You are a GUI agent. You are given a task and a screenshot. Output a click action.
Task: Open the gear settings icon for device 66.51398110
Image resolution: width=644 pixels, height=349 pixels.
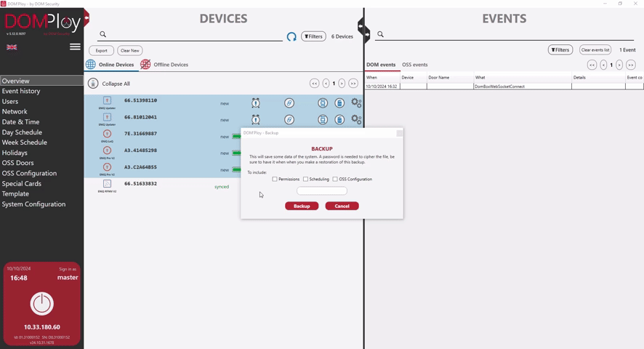pos(356,103)
